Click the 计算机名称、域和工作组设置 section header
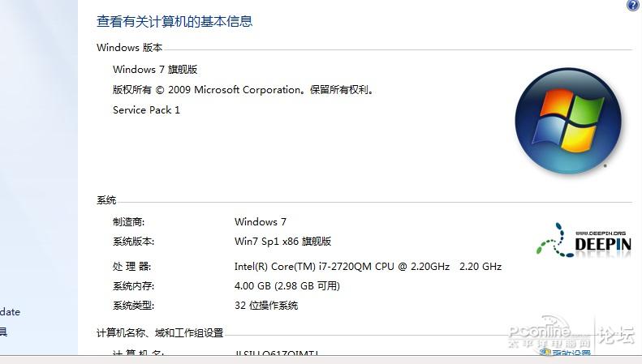The width and height of the screenshot is (642, 364). coord(160,333)
